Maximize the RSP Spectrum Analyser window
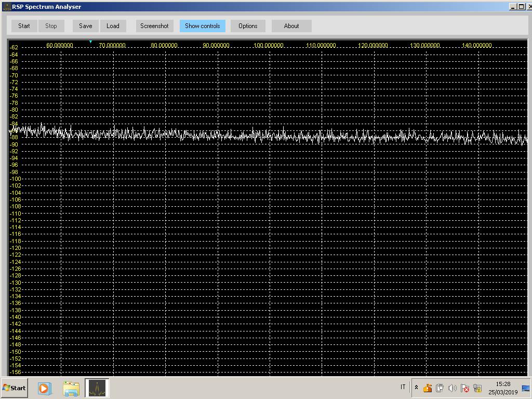This screenshot has height=399, width=532. (522, 6)
